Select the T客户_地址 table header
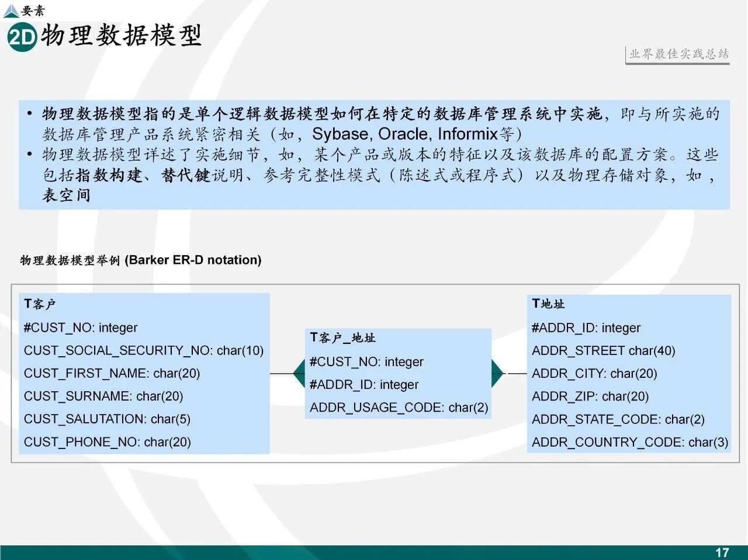Image resolution: width=748 pixels, height=560 pixels. (x=342, y=338)
